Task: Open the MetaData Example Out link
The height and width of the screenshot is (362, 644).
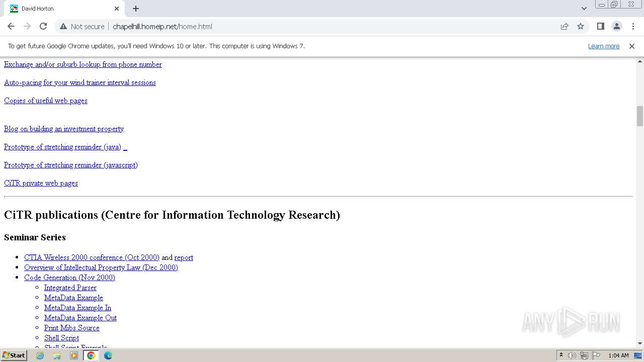Action: click(x=80, y=318)
